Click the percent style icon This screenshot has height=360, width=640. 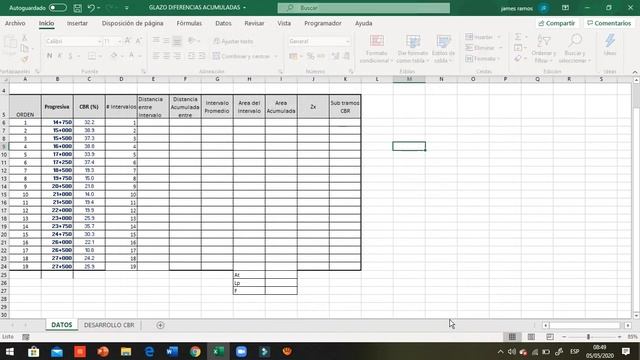pyautogui.click(x=311, y=56)
